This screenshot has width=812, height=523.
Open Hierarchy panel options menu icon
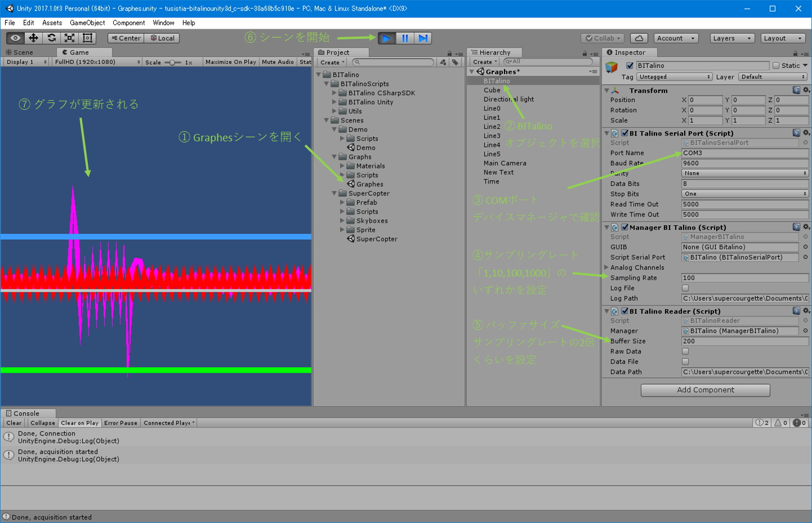pyautogui.click(x=594, y=54)
